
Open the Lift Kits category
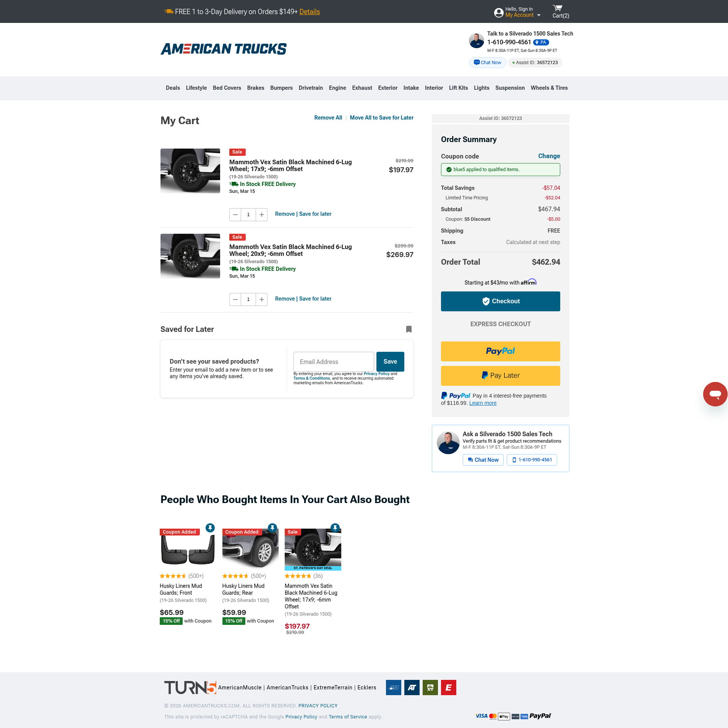458,88
